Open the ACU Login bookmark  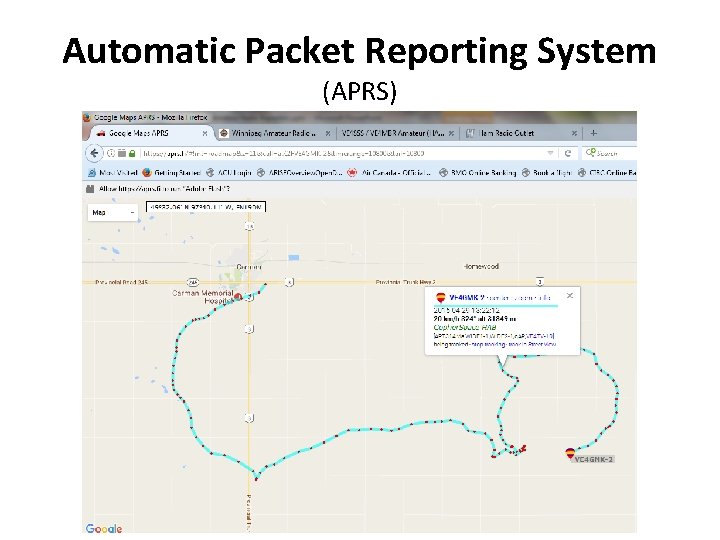[229, 173]
